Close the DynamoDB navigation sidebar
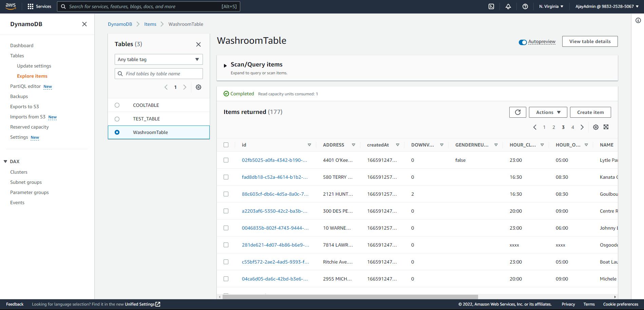Image resolution: width=644 pixels, height=310 pixels. pos(84,24)
